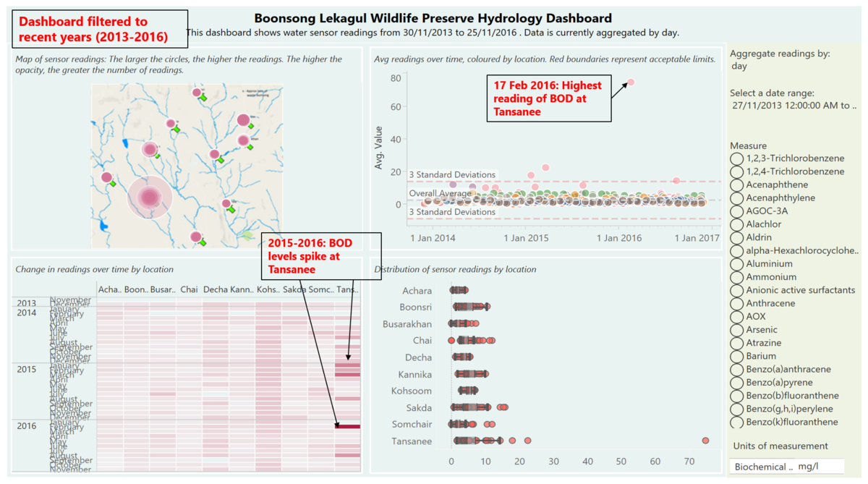
Task: Click the Sakda label in distribution chart
Action: pos(418,408)
